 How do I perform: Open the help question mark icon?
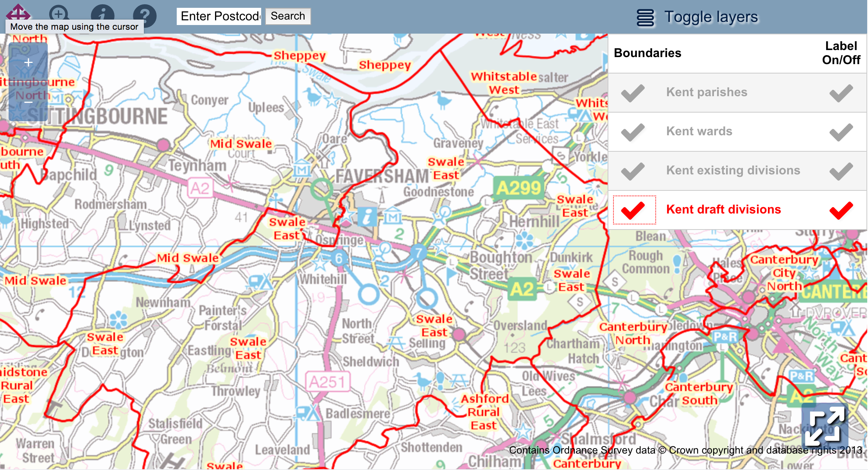pyautogui.click(x=145, y=16)
